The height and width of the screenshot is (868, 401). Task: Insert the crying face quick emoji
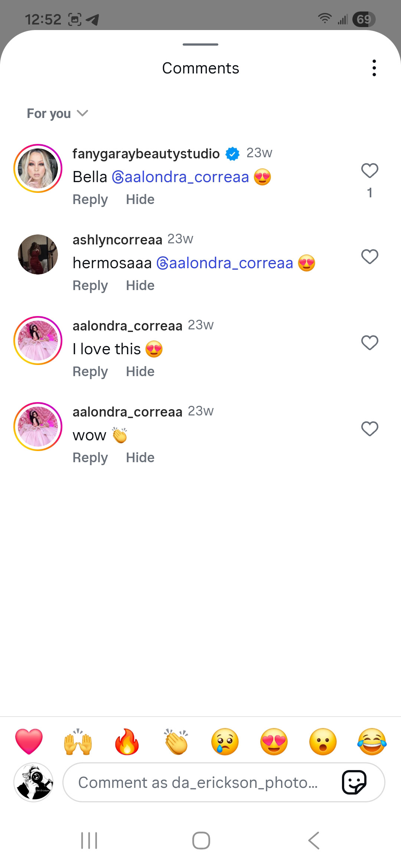tap(225, 742)
